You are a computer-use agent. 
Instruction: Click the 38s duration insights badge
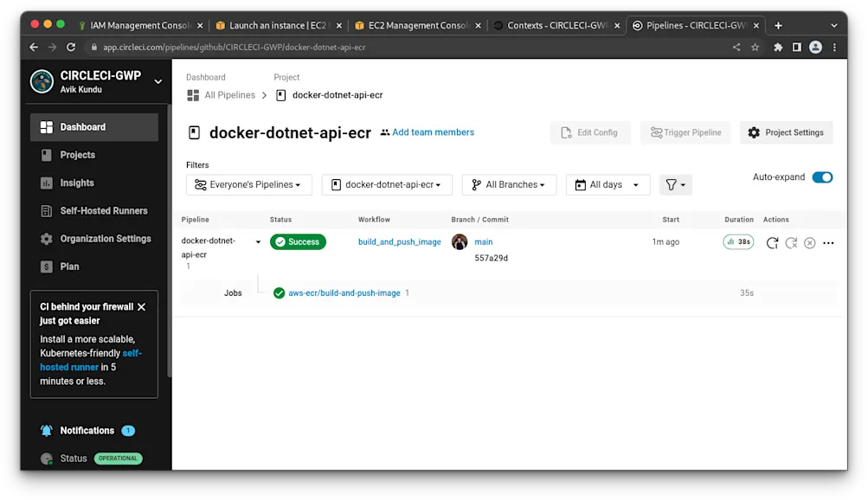click(x=738, y=241)
